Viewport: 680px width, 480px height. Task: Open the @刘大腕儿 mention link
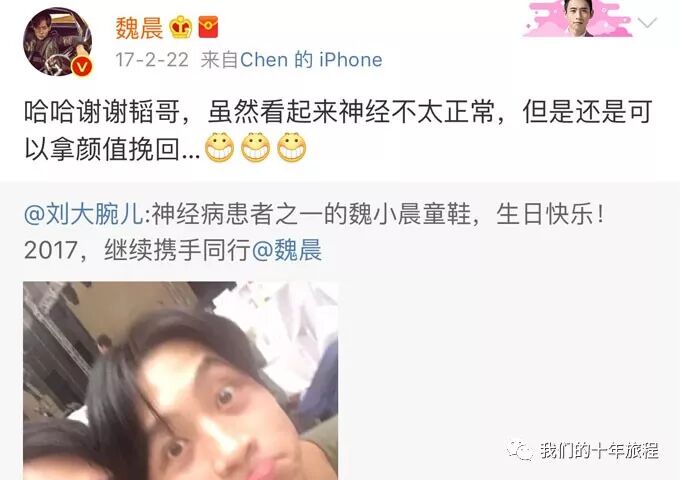click(x=83, y=214)
